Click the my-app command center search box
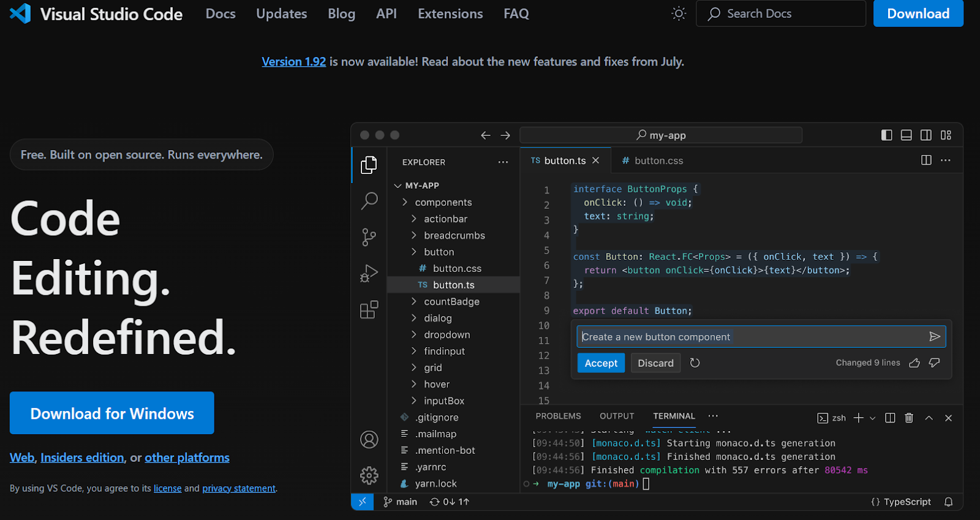The height and width of the screenshot is (520, 980). pyautogui.click(x=661, y=135)
